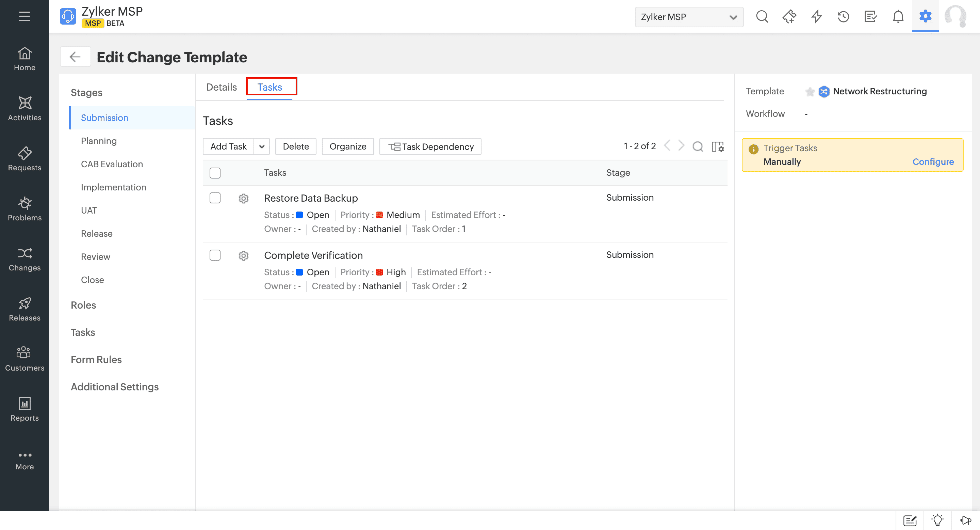This screenshot has width=980, height=530.
Task: Select the Planning stage
Action: pos(99,141)
